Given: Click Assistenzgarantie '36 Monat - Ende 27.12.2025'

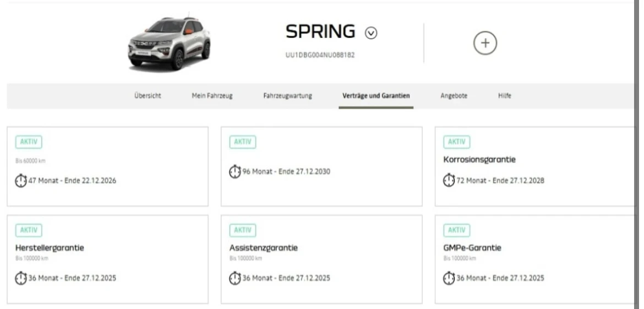Looking at the screenshot, I should coord(286,278).
